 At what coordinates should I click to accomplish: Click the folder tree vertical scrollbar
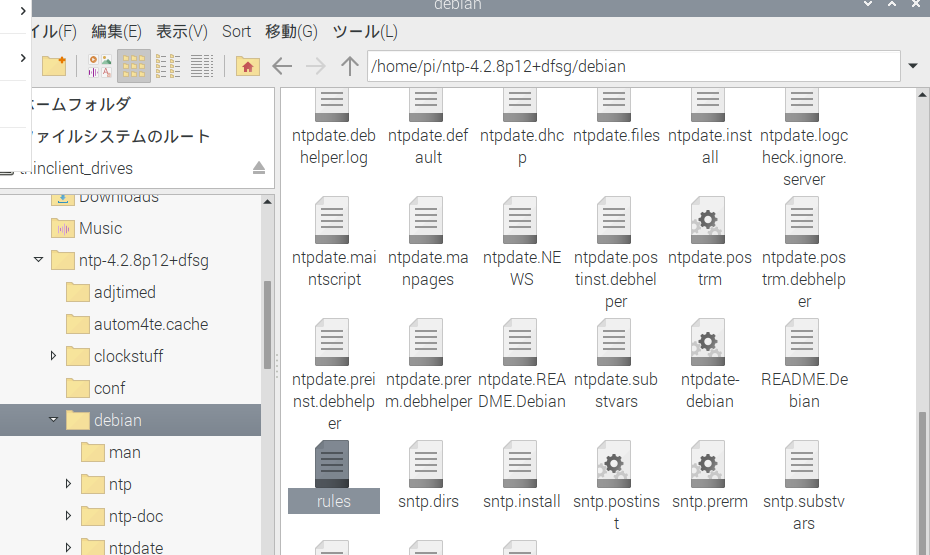click(267, 325)
